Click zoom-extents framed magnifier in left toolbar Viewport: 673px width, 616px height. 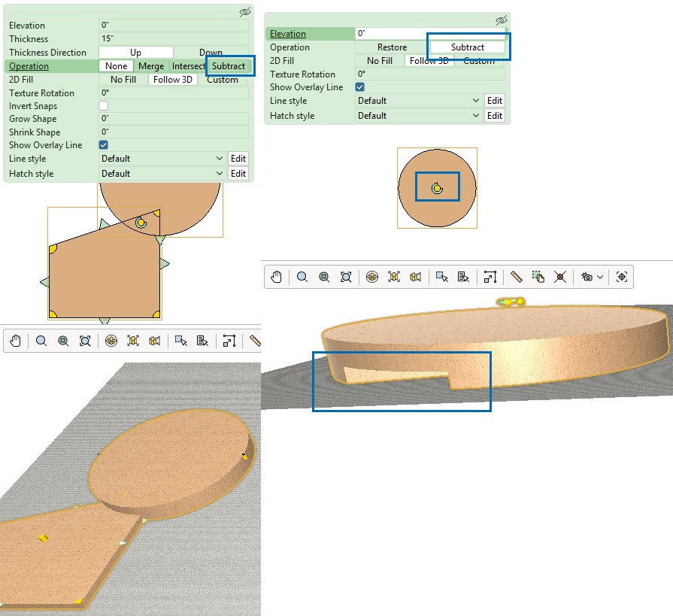[x=85, y=341]
